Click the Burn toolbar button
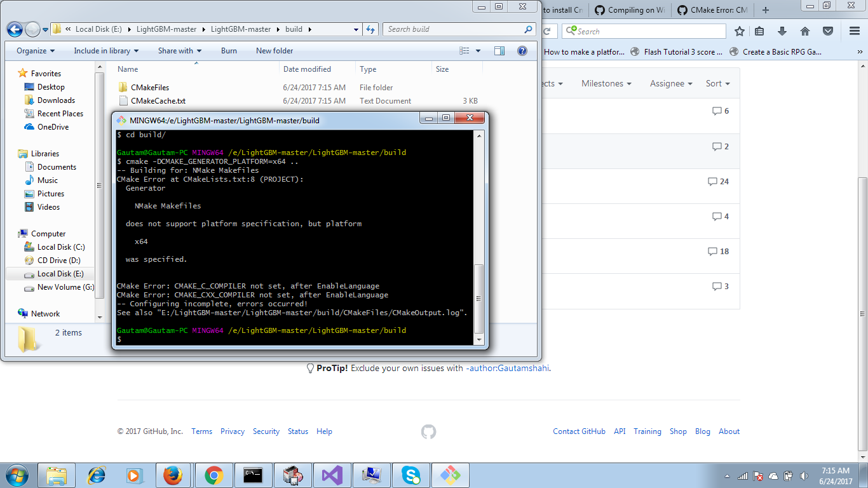 click(x=229, y=51)
